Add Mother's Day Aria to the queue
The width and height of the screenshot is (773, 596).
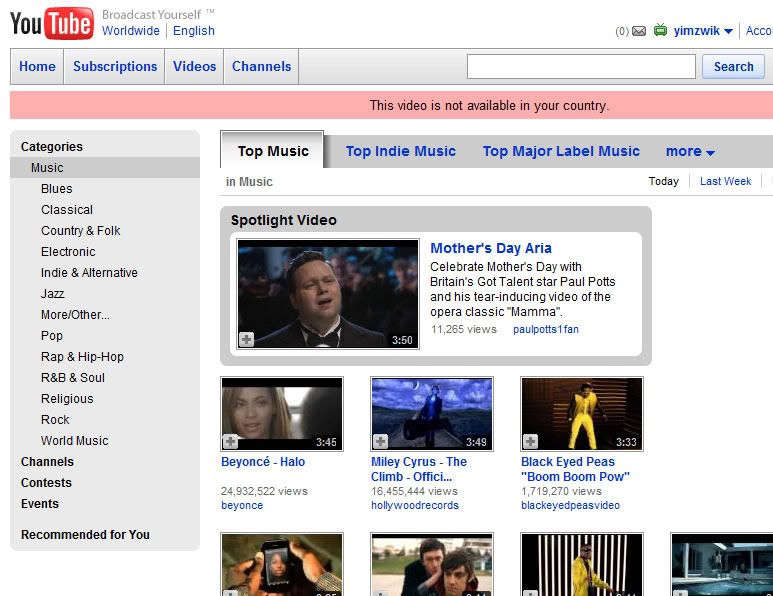pos(246,339)
